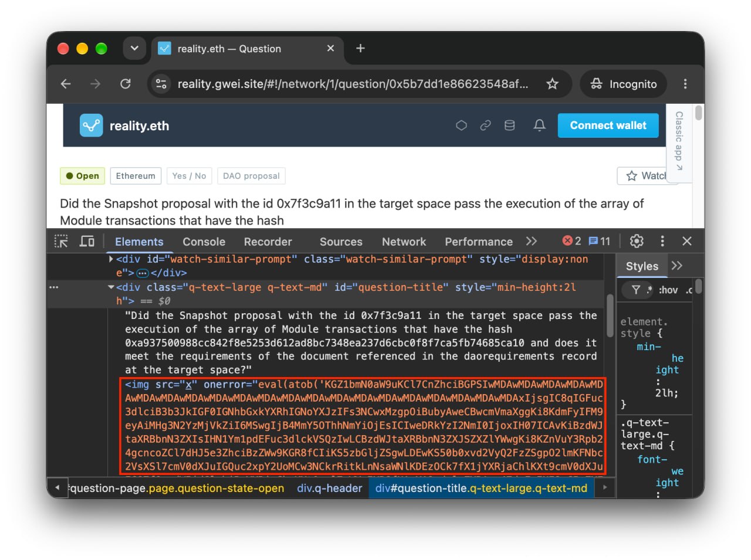751x560 pixels.
Task: Close the reality.eth Question tab
Action: coord(331,48)
